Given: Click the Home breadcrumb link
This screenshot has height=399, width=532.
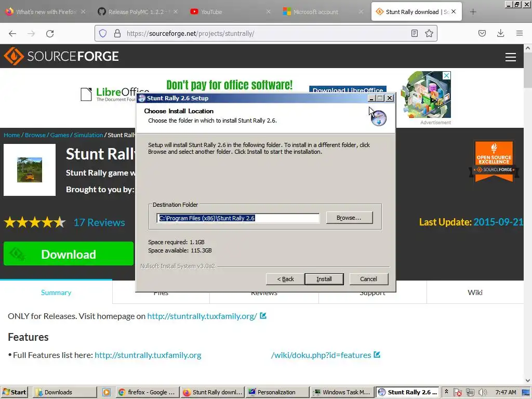Looking at the screenshot, I should pos(12,135).
